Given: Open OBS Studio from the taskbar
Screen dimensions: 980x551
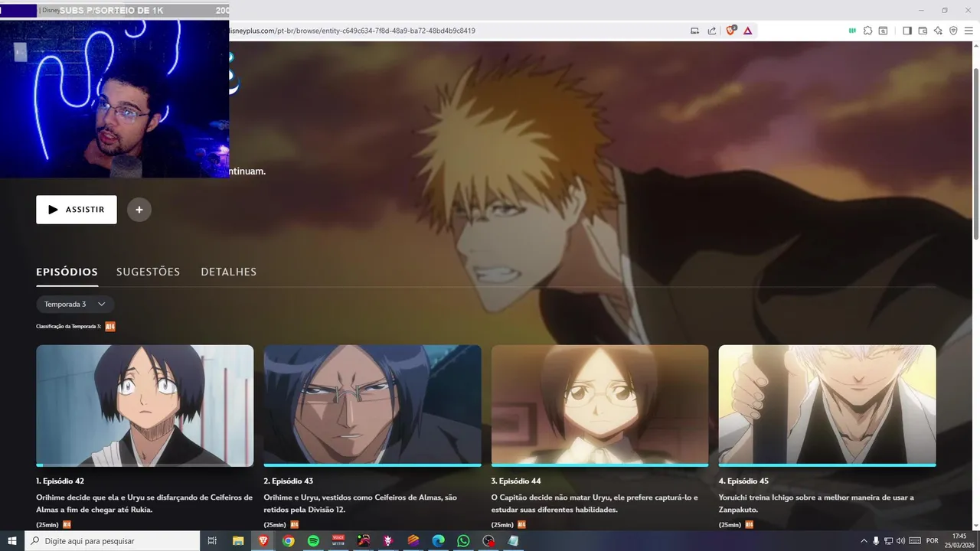Looking at the screenshot, I should coord(488,541).
